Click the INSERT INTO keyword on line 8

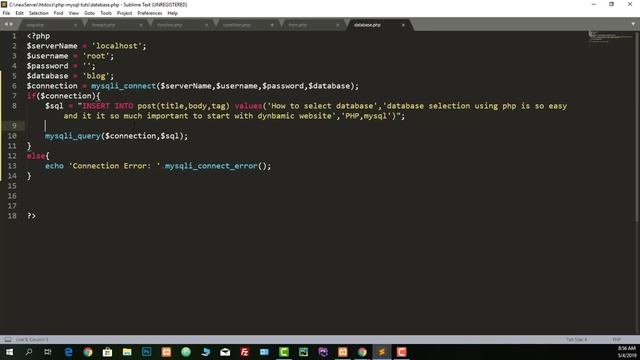(x=108, y=106)
